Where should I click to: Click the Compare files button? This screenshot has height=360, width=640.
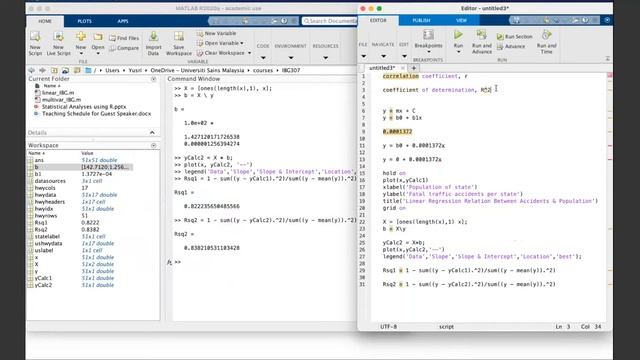124,48
